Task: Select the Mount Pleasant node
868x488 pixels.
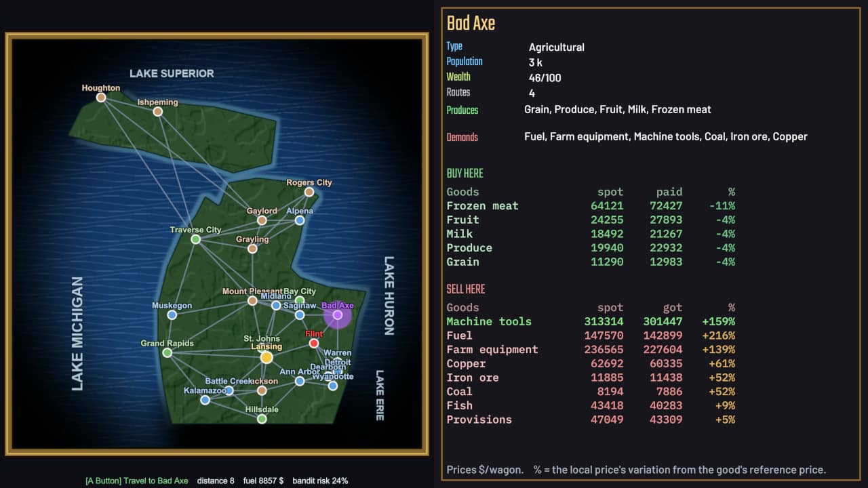Action: tap(252, 301)
